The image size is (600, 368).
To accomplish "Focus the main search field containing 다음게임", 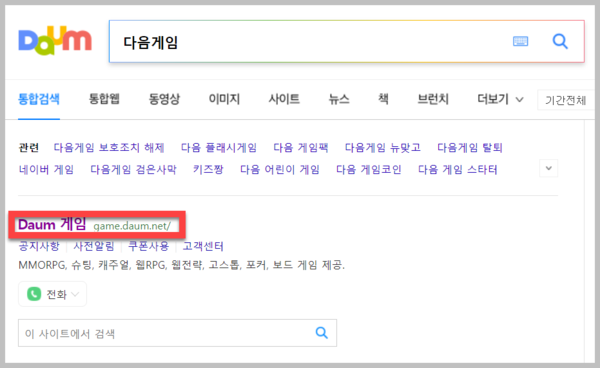I will pyautogui.click(x=346, y=42).
